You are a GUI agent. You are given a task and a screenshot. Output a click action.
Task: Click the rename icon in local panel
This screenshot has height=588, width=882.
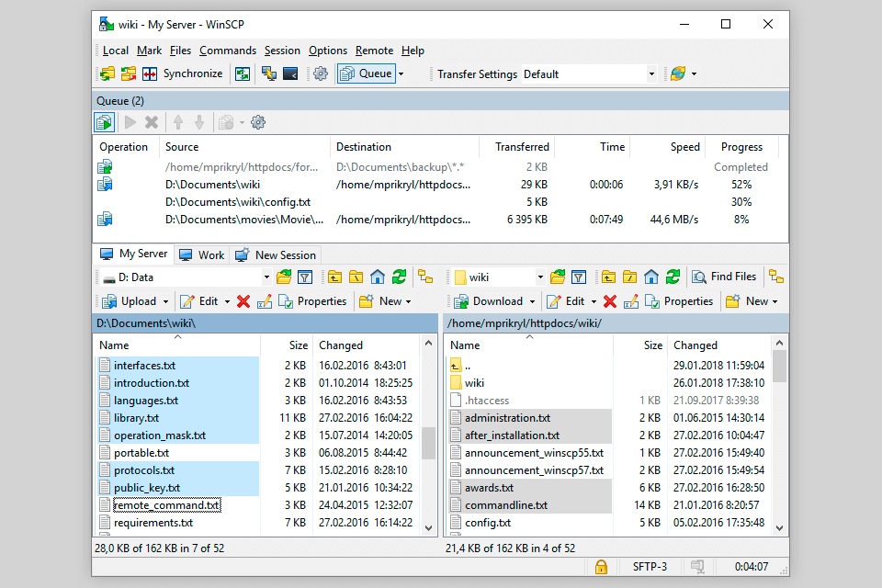tap(265, 301)
